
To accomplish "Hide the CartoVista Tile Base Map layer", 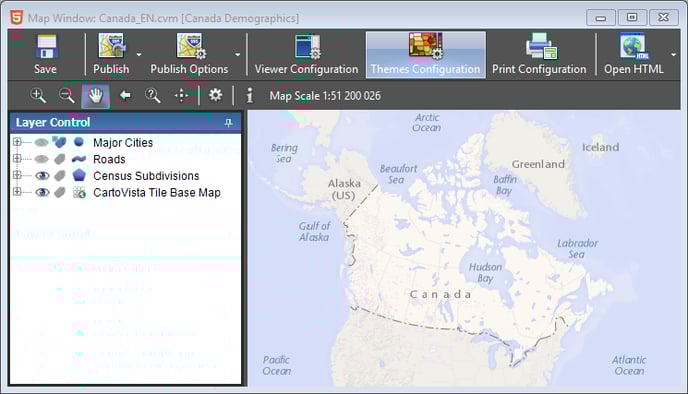I will pyautogui.click(x=42, y=193).
